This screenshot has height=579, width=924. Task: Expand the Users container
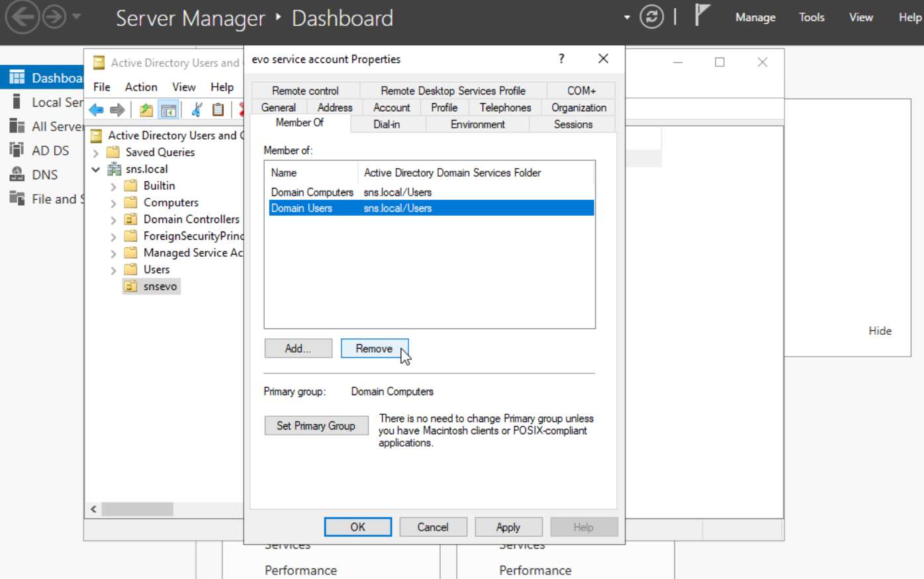tap(113, 270)
